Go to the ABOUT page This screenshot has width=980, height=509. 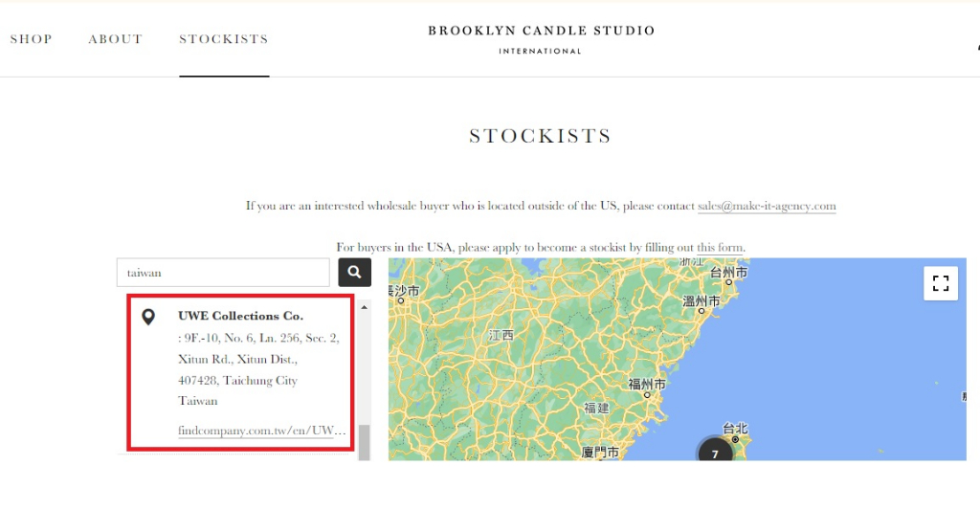[x=116, y=39]
